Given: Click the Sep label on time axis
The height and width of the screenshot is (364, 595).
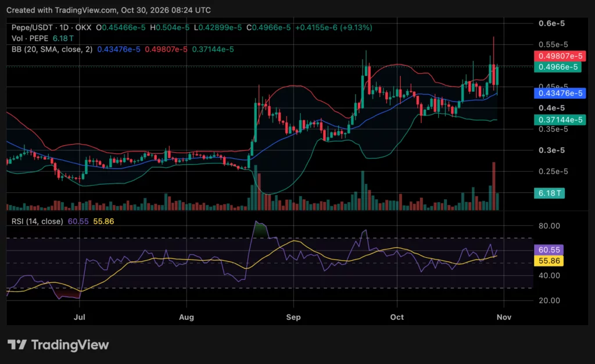Looking at the screenshot, I should [293, 317].
